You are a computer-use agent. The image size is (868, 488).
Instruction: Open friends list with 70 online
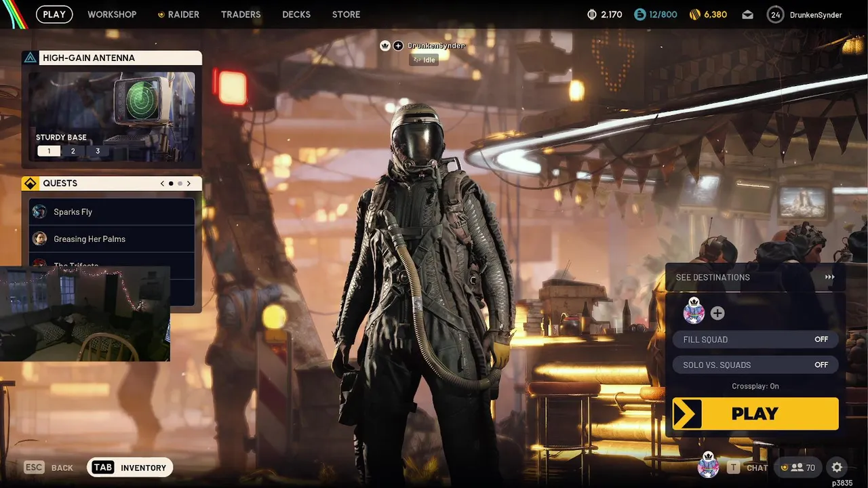(798, 467)
